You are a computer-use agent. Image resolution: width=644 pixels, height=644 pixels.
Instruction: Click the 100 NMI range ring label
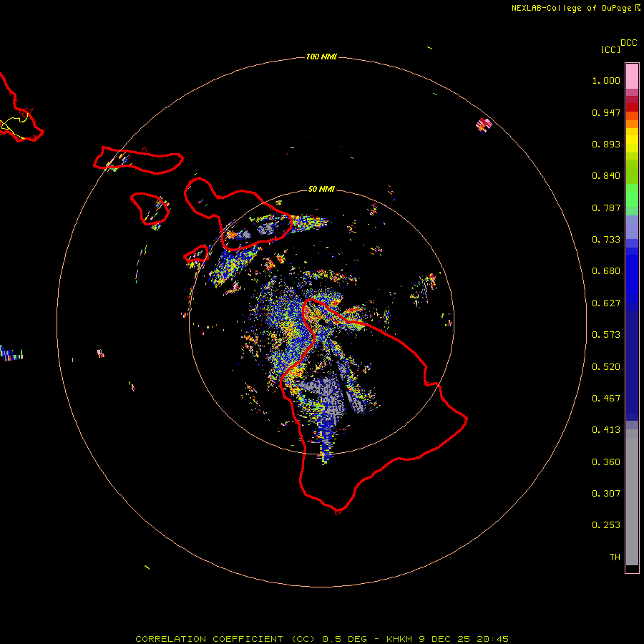(321, 57)
